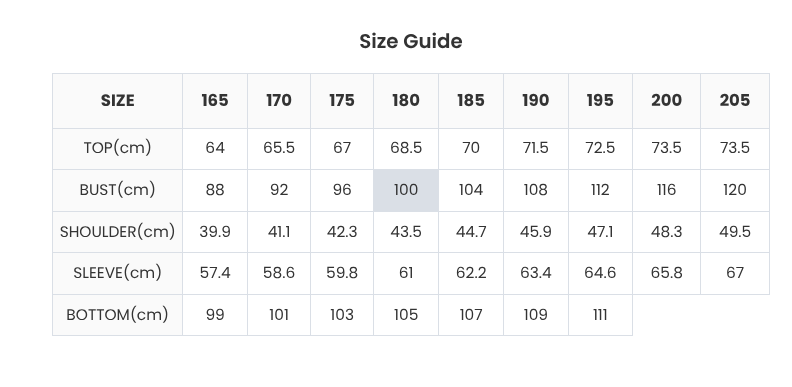The image size is (792, 387).
Task: Click the TOP value 68.5 cell
Action: click(406, 149)
